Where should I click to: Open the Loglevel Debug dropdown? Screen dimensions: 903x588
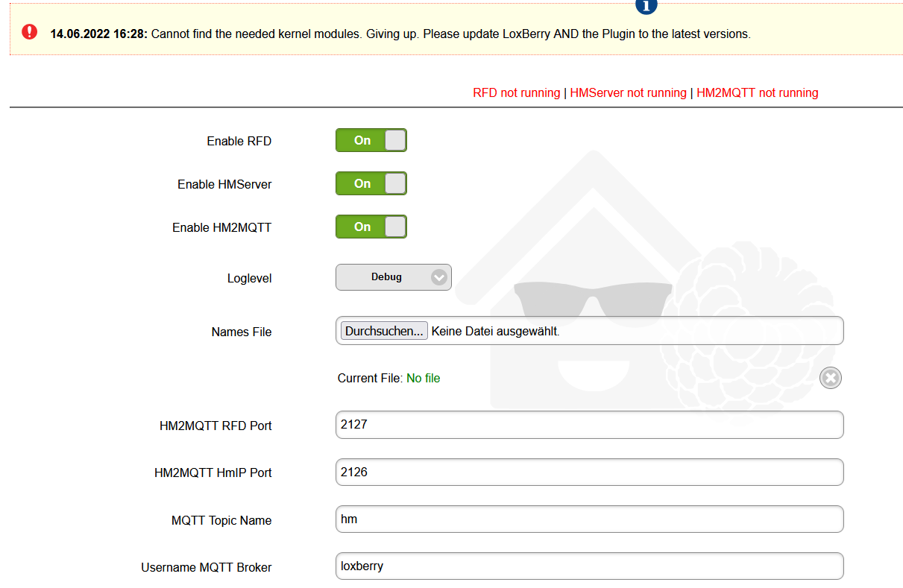click(394, 277)
